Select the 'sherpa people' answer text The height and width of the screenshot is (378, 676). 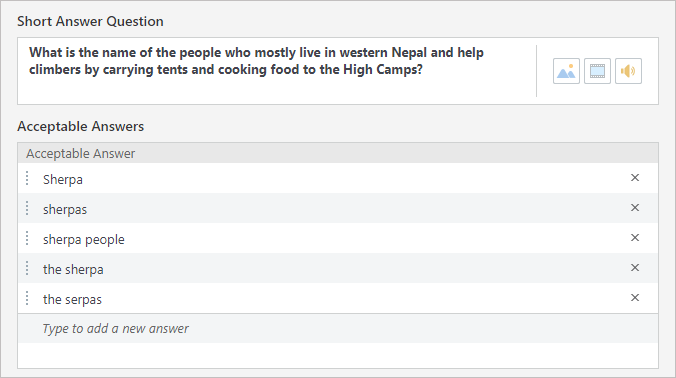click(84, 240)
